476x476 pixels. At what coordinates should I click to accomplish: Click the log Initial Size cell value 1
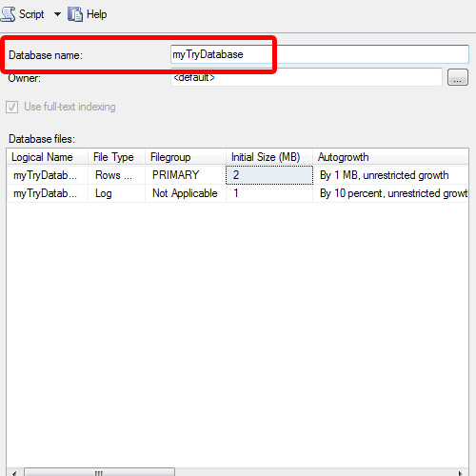click(269, 193)
